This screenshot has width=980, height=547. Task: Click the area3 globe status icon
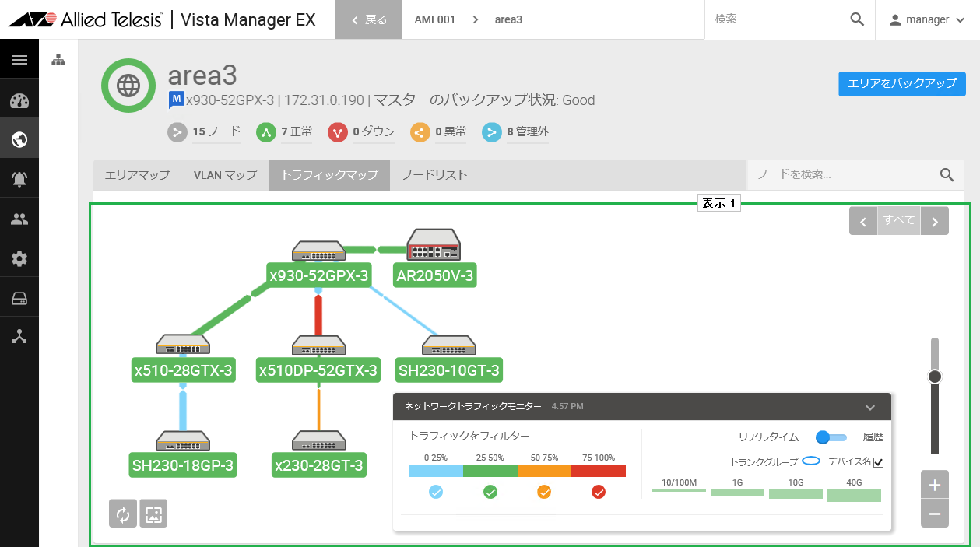pyautogui.click(x=128, y=85)
